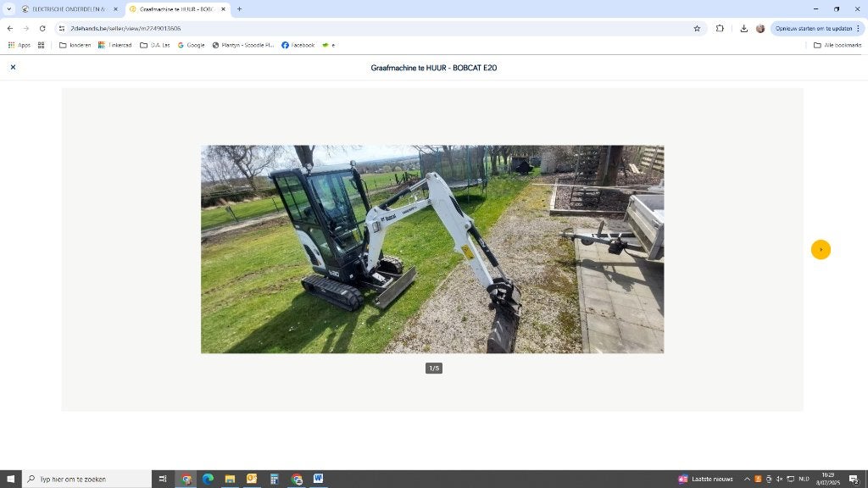Close the Graafmachine te HUUR tab
868x488 pixels.
[223, 9]
